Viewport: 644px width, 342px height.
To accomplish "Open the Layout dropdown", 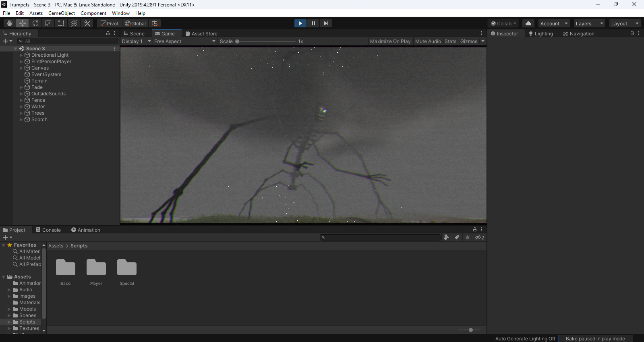I will (624, 23).
